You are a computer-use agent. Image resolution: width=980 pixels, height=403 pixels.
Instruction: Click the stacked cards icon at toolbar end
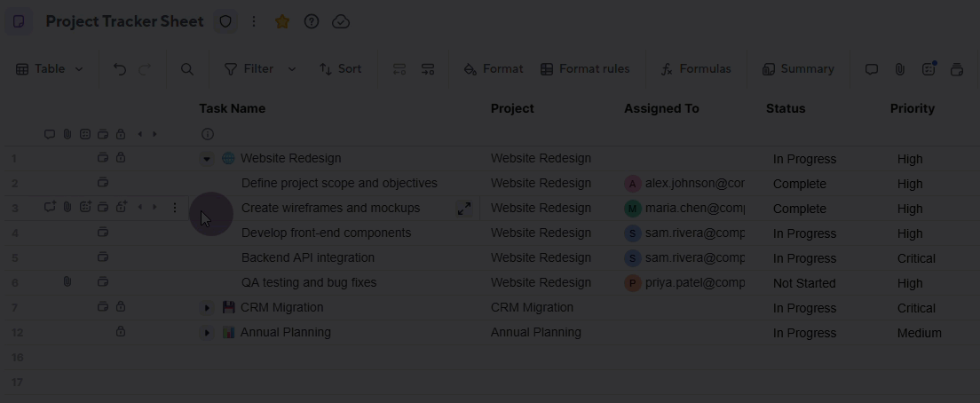[x=957, y=69]
